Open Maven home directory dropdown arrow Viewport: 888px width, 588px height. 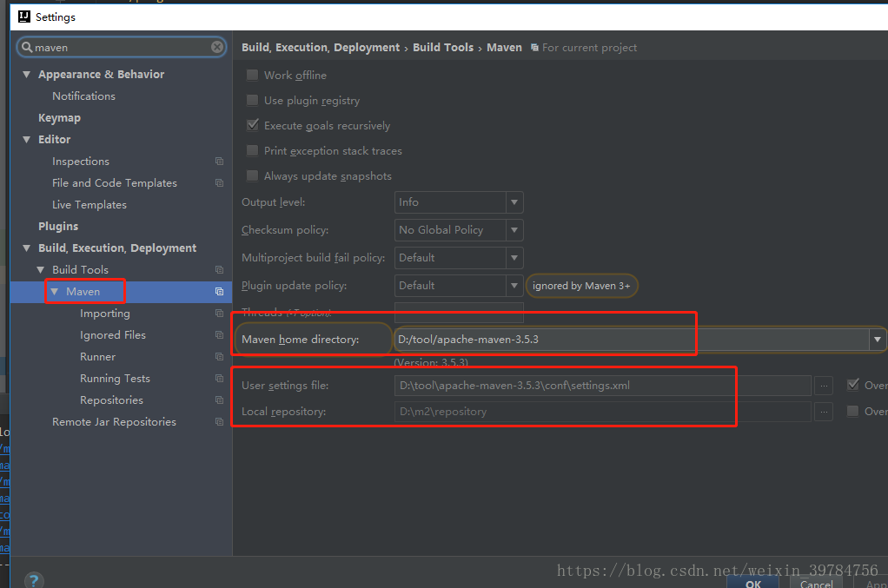point(878,340)
